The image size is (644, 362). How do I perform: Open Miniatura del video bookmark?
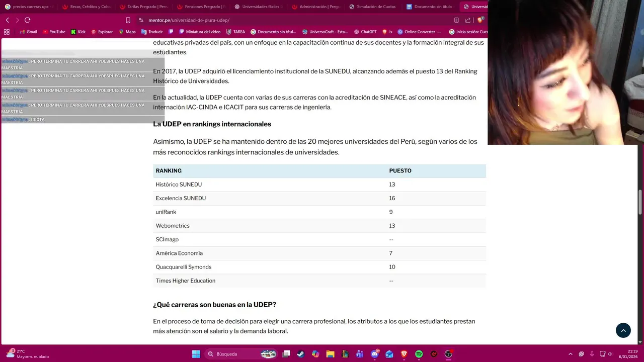point(200,32)
